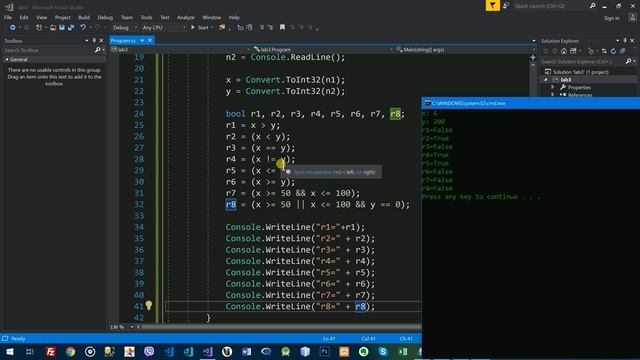Toggle auto-hide pin on Solution Explorer panel
This screenshot has width=640, height=360.
click(x=624, y=40)
